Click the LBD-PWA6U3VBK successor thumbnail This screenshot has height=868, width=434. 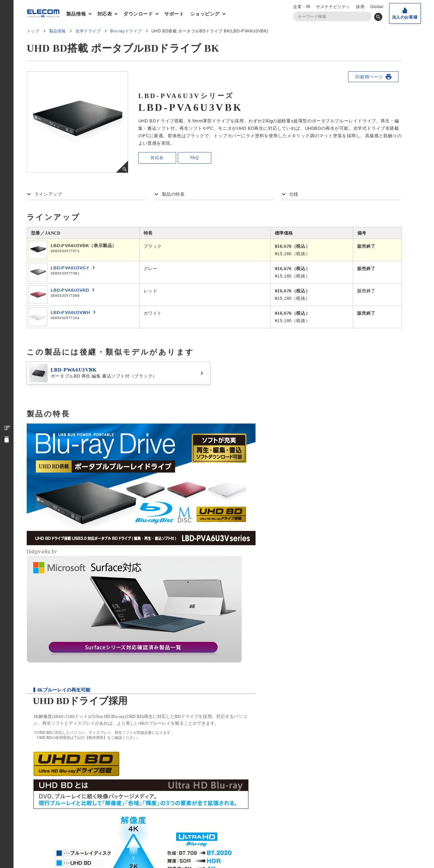tap(39, 373)
